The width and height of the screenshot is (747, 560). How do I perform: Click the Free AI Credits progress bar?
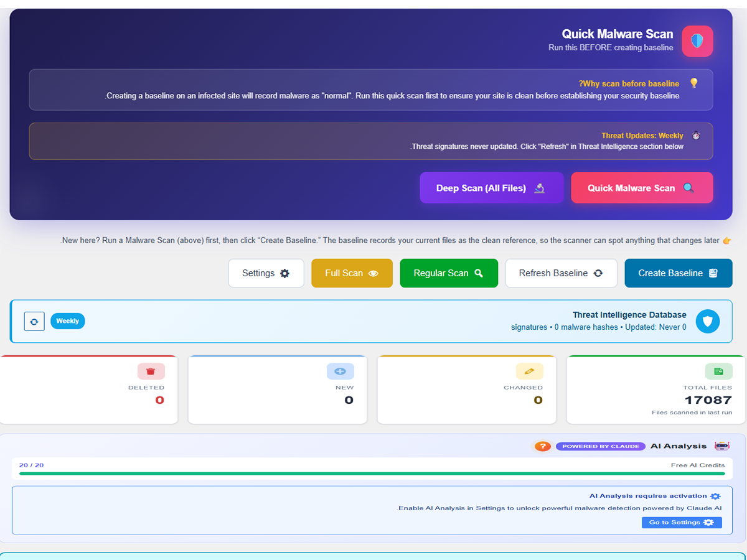pyautogui.click(x=372, y=474)
